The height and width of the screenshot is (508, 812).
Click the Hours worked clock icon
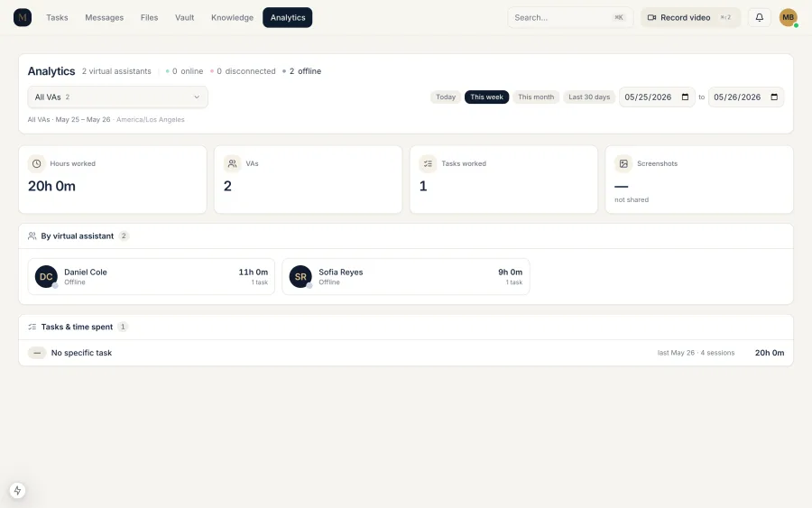click(x=36, y=163)
